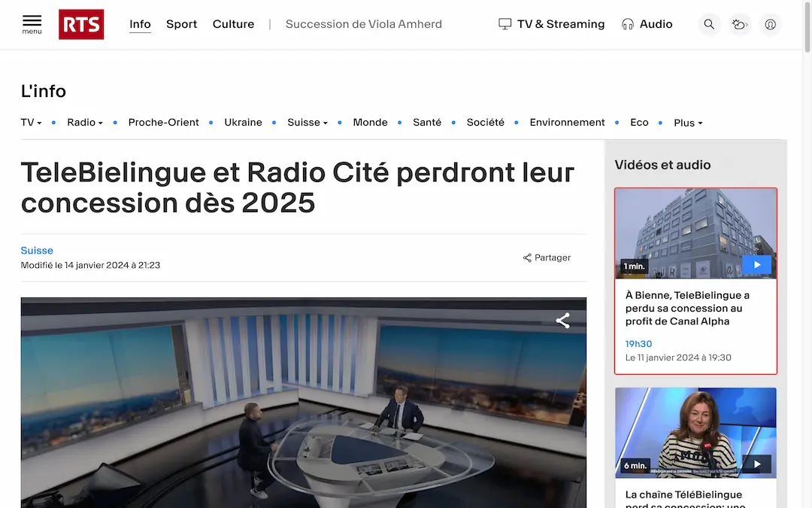Image resolution: width=812 pixels, height=508 pixels.
Task: Open Société section
Action: [x=485, y=123]
